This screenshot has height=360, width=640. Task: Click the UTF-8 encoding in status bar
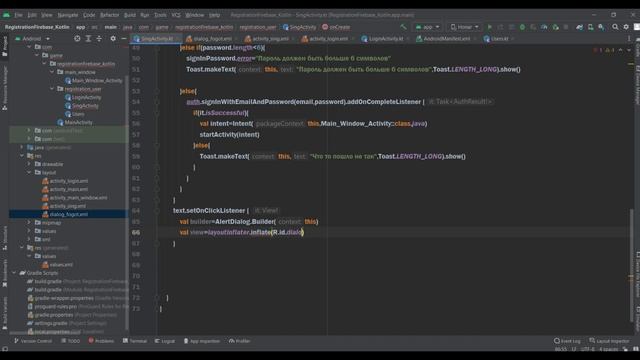[587, 349]
